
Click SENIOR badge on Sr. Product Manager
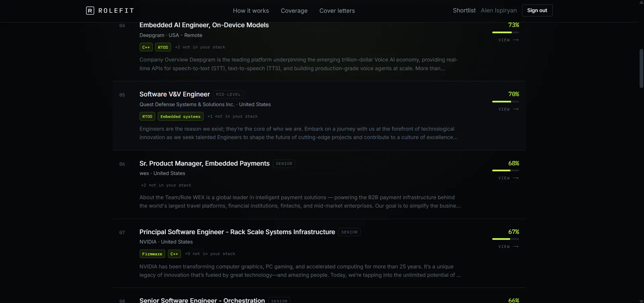click(x=284, y=164)
